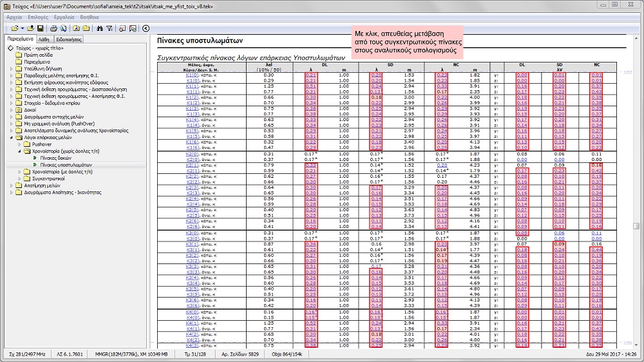Follow the K2(3) κάτω member link
This screenshot has height=362, width=644.
pyautogui.click(x=193, y=187)
